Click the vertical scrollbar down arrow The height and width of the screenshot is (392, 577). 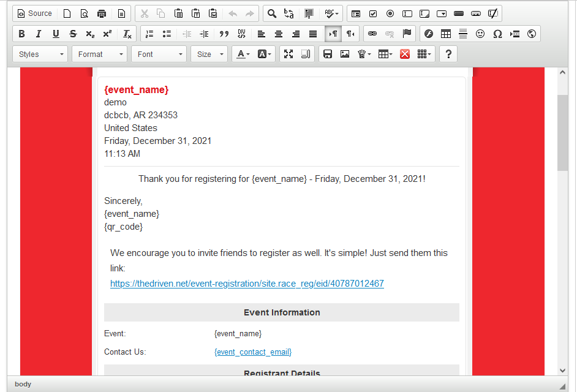click(562, 370)
